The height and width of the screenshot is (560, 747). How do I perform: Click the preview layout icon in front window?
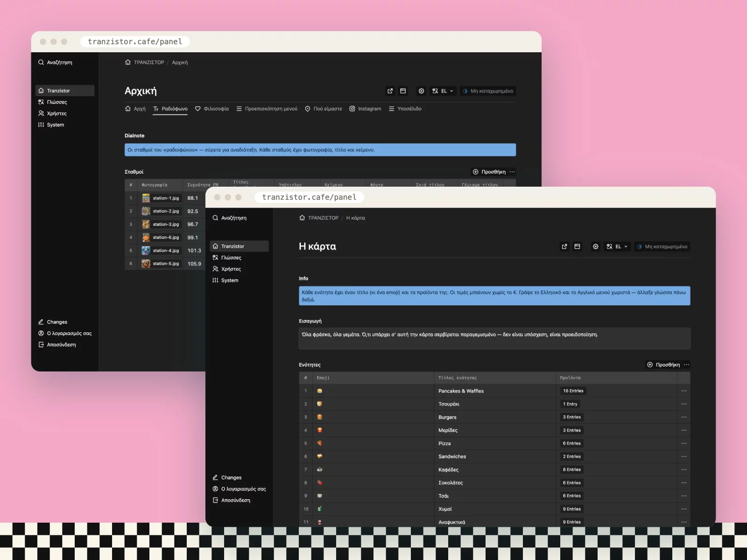pos(577,246)
